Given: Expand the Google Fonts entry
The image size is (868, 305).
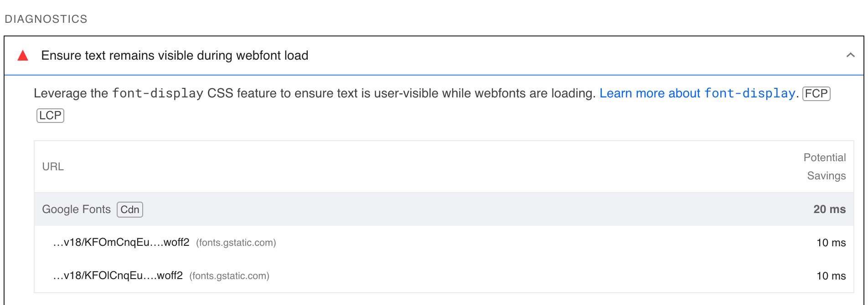Looking at the screenshot, I should (x=76, y=209).
